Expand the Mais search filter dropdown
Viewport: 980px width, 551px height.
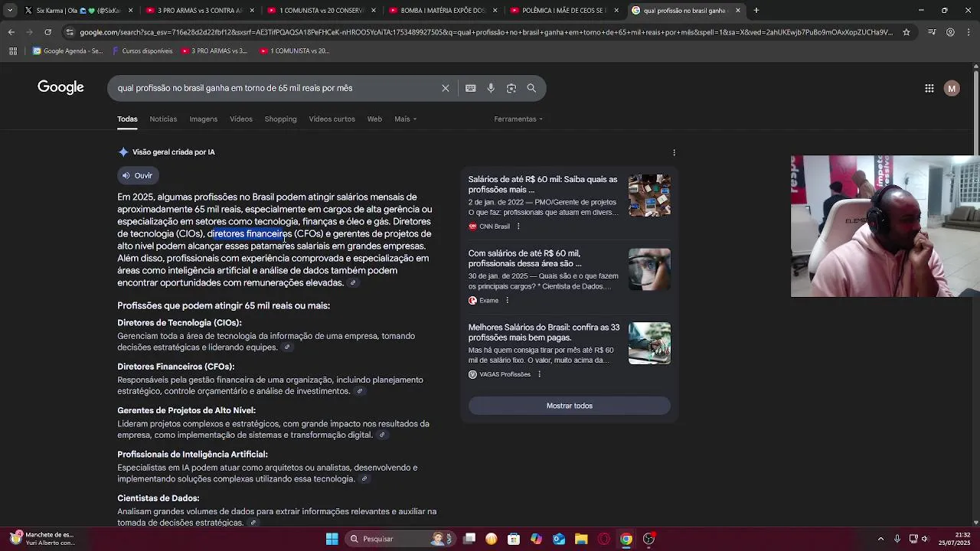pyautogui.click(x=406, y=119)
